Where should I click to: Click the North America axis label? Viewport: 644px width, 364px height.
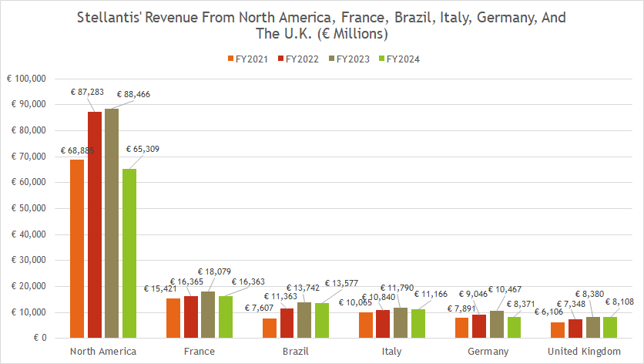click(103, 352)
